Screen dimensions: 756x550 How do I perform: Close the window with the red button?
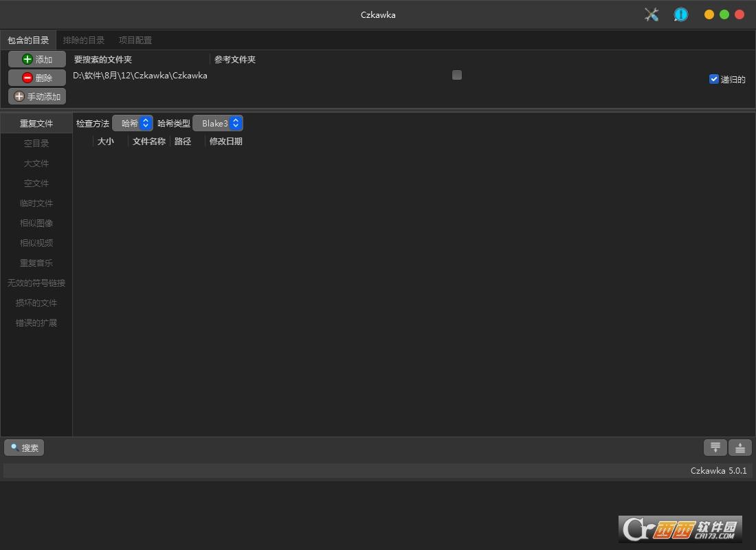tap(740, 14)
